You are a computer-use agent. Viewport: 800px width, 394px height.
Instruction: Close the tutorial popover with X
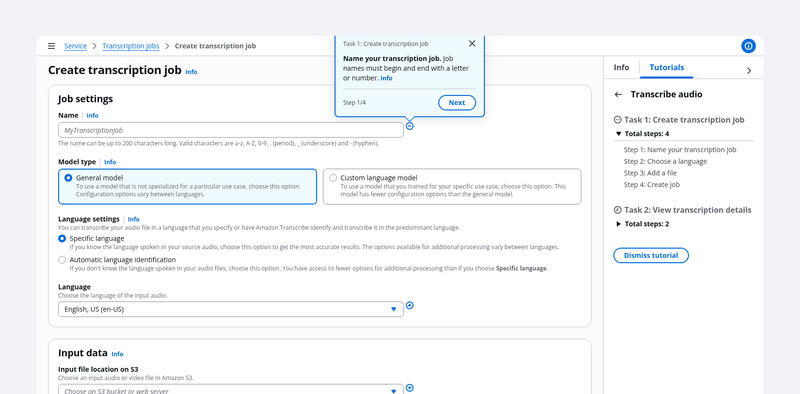click(472, 43)
